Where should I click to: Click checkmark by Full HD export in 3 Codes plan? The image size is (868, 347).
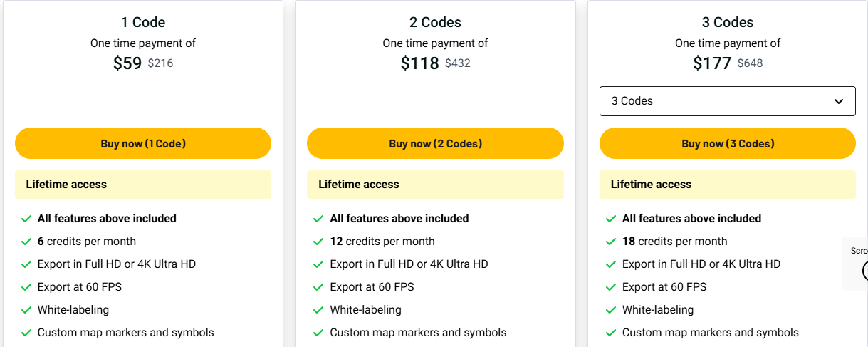click(611, 264)
